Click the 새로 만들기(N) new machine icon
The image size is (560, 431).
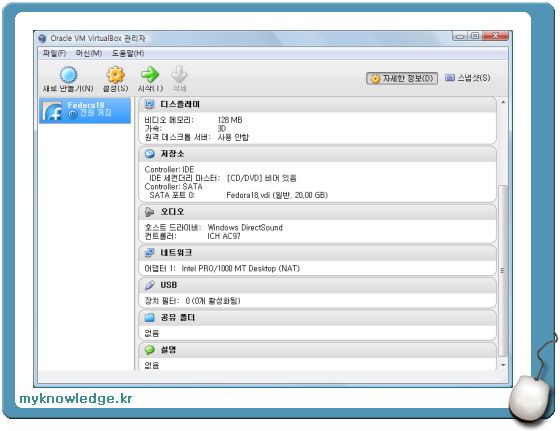(68, 75)
